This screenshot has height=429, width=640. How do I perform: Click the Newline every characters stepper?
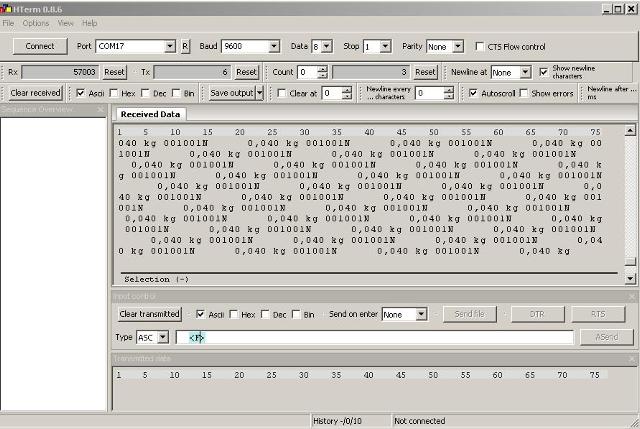coord(449,93)
